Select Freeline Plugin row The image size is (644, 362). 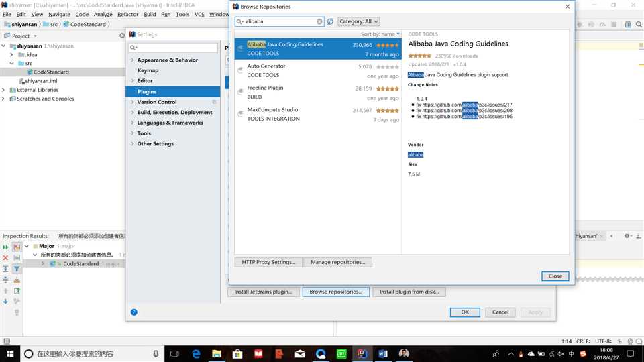[318, 93]
